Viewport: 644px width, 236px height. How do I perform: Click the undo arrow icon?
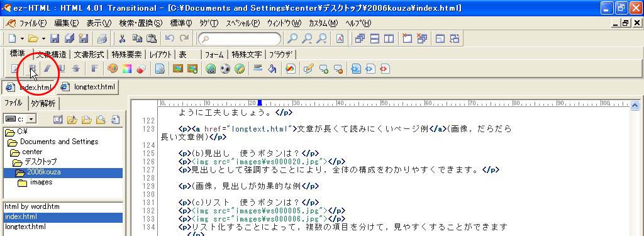[x=169, y=38]
